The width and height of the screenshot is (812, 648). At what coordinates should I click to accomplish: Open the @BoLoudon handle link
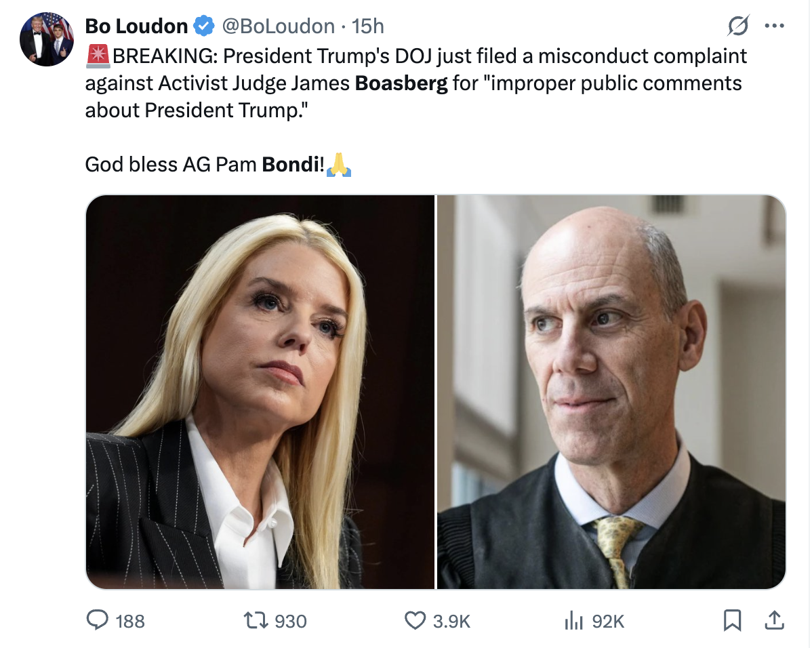[278, 26]
